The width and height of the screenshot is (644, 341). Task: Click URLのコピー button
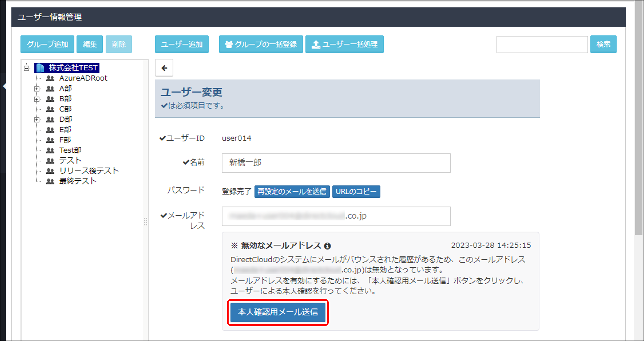click(356, 192)
